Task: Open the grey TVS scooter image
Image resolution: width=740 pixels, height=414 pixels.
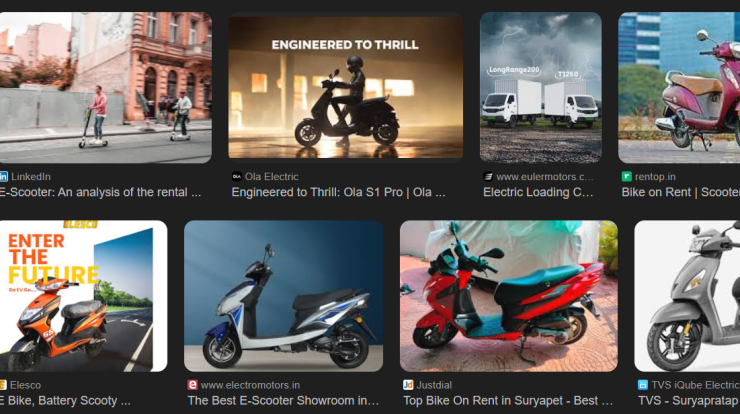Action: tap(687, 296)
